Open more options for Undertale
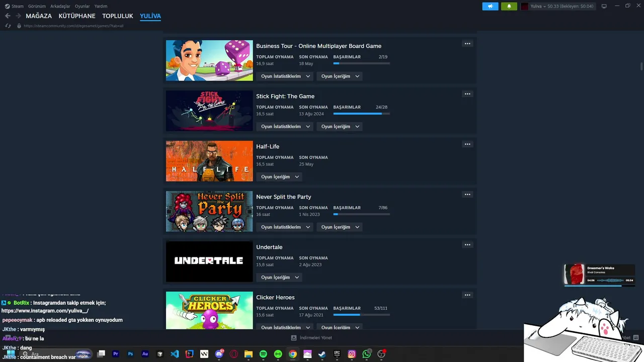 pyautogui.click(x=467, y=245)
